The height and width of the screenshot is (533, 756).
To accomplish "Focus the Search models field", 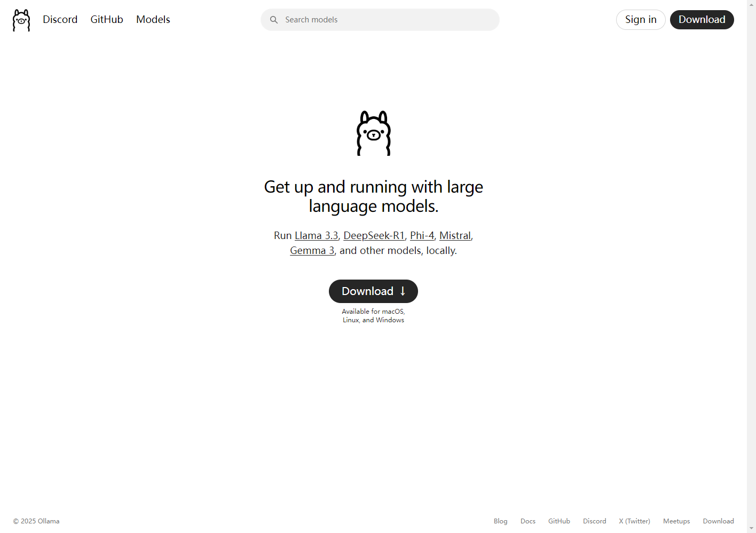I will tap(380, 20).
